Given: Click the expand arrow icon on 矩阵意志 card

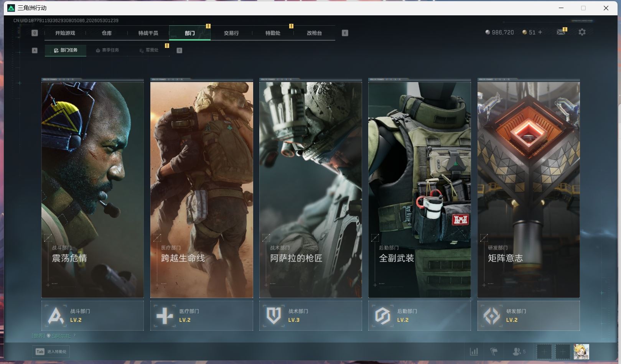Looking at the screenshot, I should coord(484,238).
